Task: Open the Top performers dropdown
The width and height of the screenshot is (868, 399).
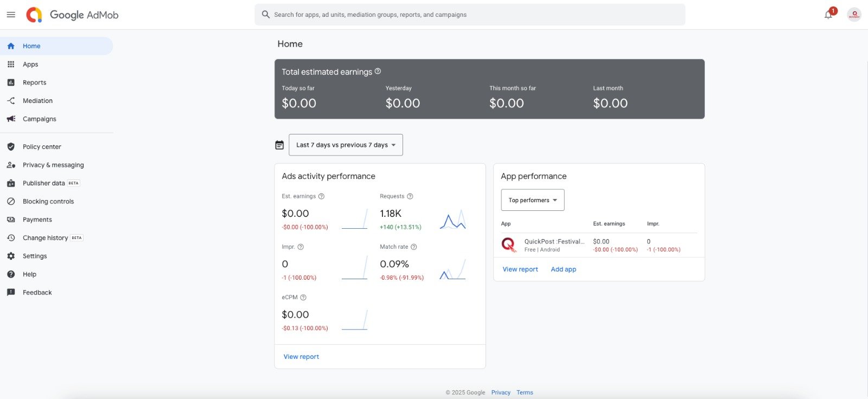Action: pos(533,200)
